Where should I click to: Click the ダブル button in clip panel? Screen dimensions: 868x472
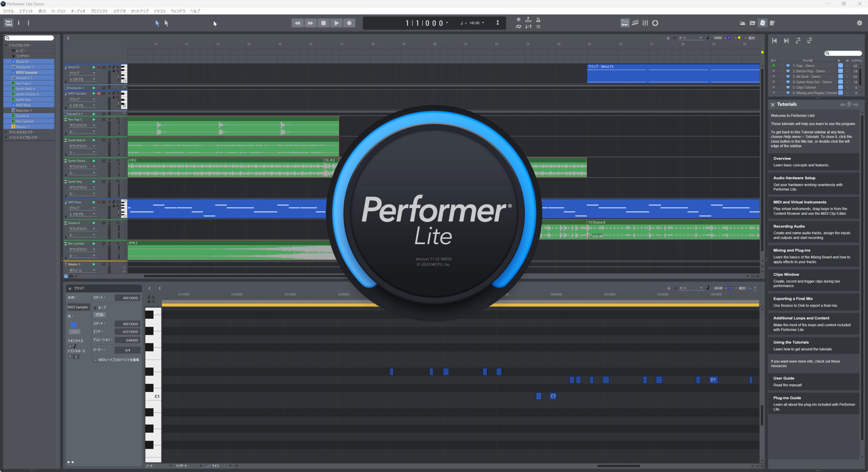tap(99, 315)
